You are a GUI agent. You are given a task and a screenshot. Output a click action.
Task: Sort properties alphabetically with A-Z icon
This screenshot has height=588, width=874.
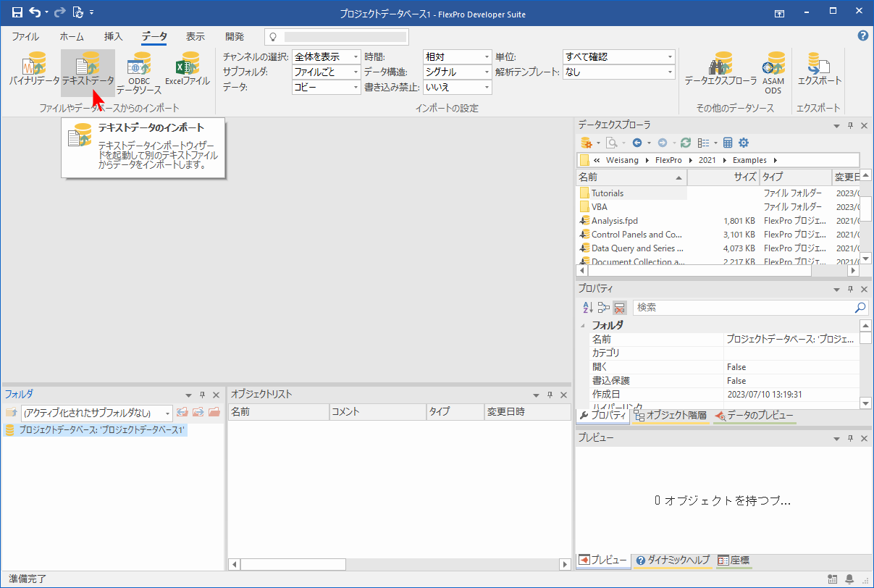[588, 308]
